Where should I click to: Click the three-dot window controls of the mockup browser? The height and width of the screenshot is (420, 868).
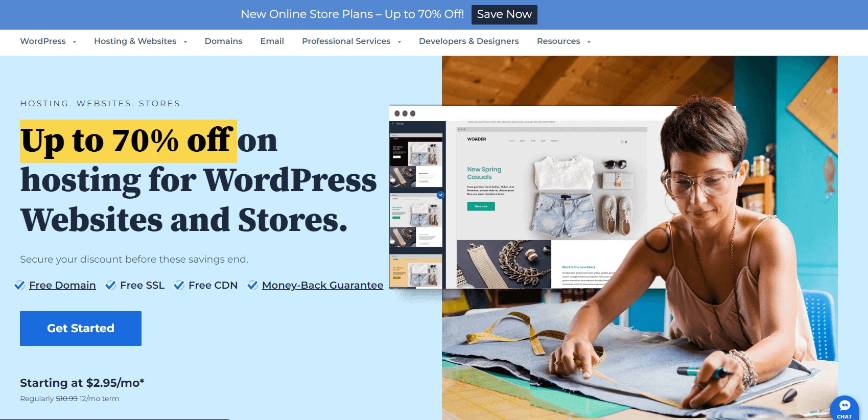click(405, 113)
